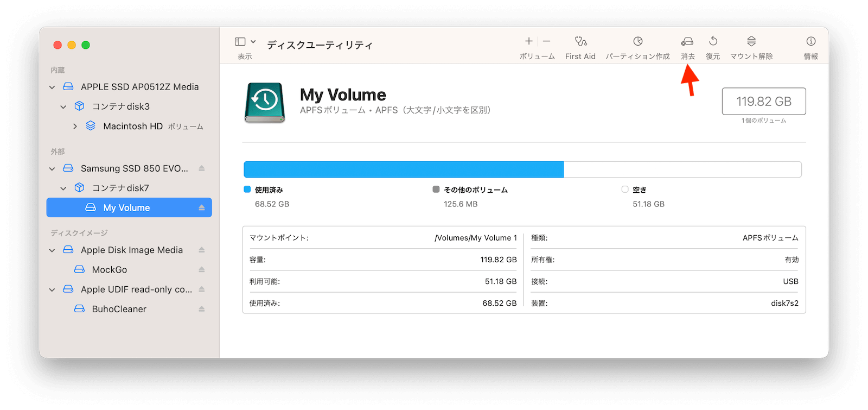Open パーティション作成 partition icon
The height and width of the screenshot is (410, 868).
[638, 41]
